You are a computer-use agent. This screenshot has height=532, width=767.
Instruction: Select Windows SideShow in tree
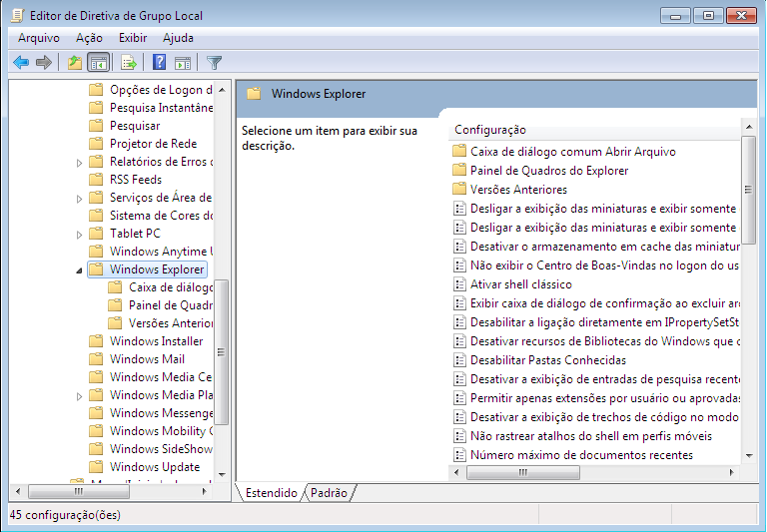[151, 449]
